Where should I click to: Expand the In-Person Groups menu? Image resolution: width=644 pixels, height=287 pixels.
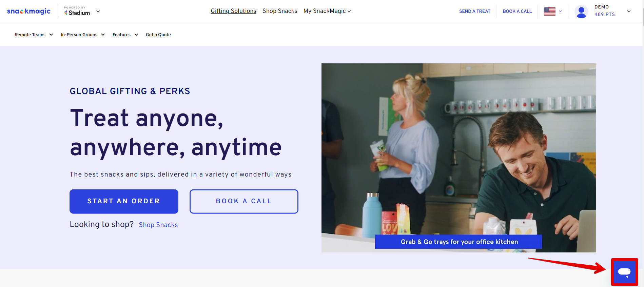(83, 35)
